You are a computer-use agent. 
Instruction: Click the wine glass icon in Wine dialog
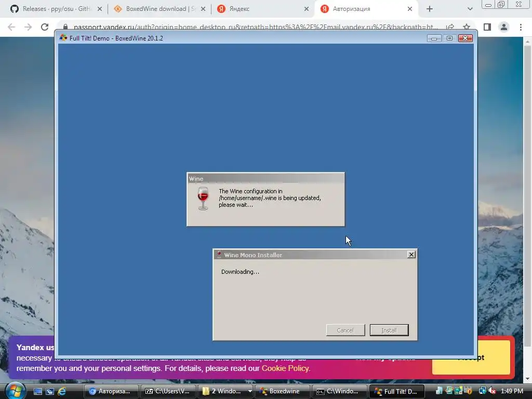(203, 198)
